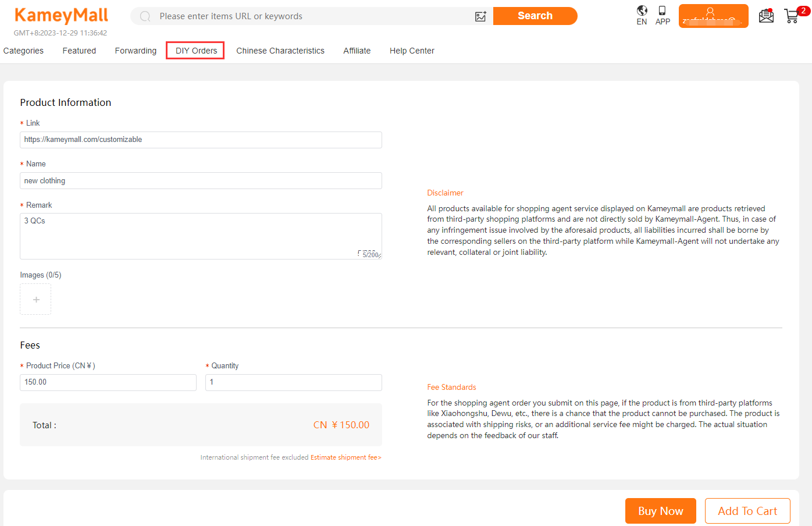Open the messages envelope icon
Image resolution: width=812 pixels, height=526 pixels.
coord(766,16)
